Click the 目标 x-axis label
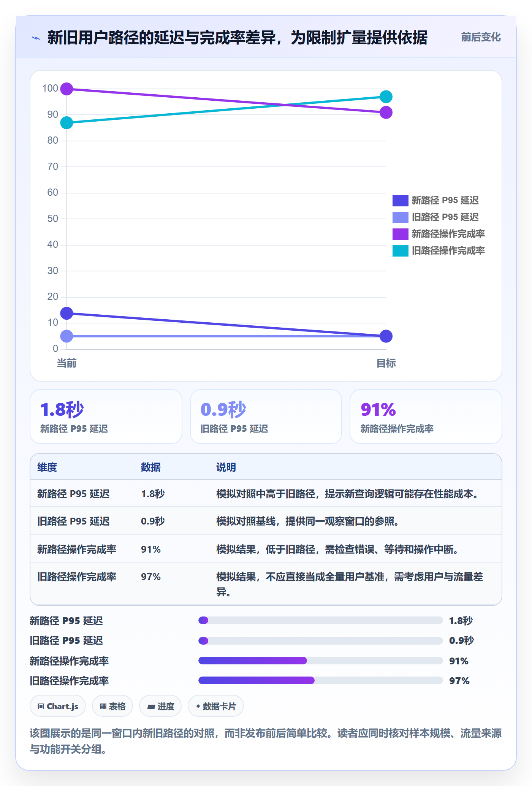Screen dimensions: 532x786 [386, 363]
